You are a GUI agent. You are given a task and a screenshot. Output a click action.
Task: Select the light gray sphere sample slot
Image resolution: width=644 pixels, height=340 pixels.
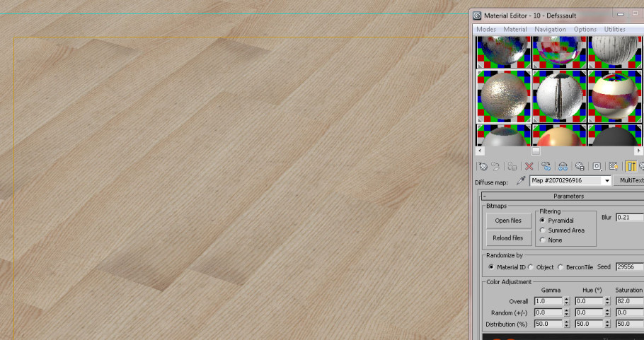[x=504, y=135]
